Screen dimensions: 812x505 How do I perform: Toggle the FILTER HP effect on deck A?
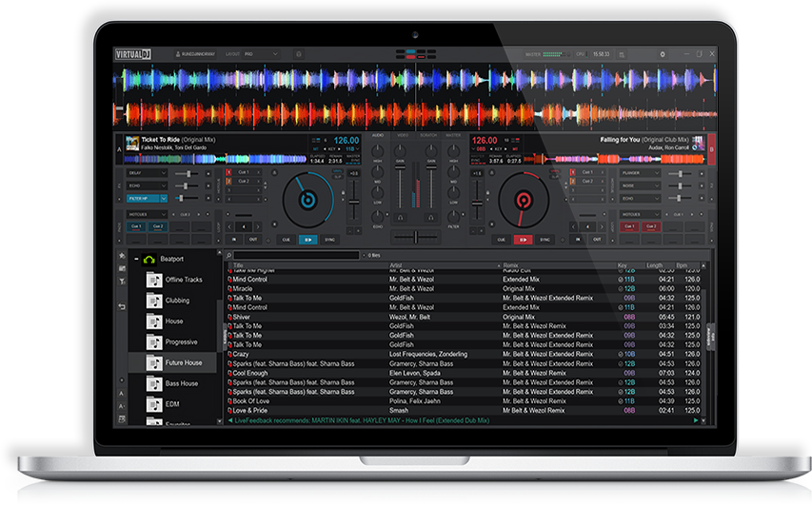[x=143, y=198]
